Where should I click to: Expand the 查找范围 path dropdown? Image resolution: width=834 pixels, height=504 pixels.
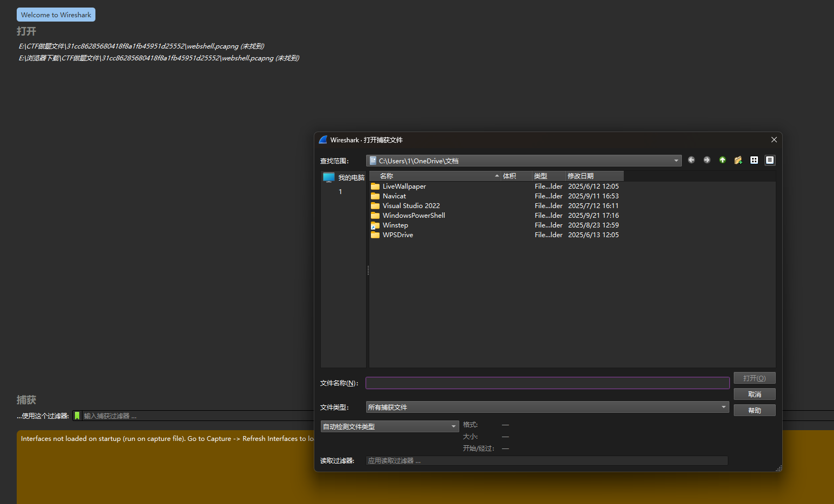(x=676, y=161)
